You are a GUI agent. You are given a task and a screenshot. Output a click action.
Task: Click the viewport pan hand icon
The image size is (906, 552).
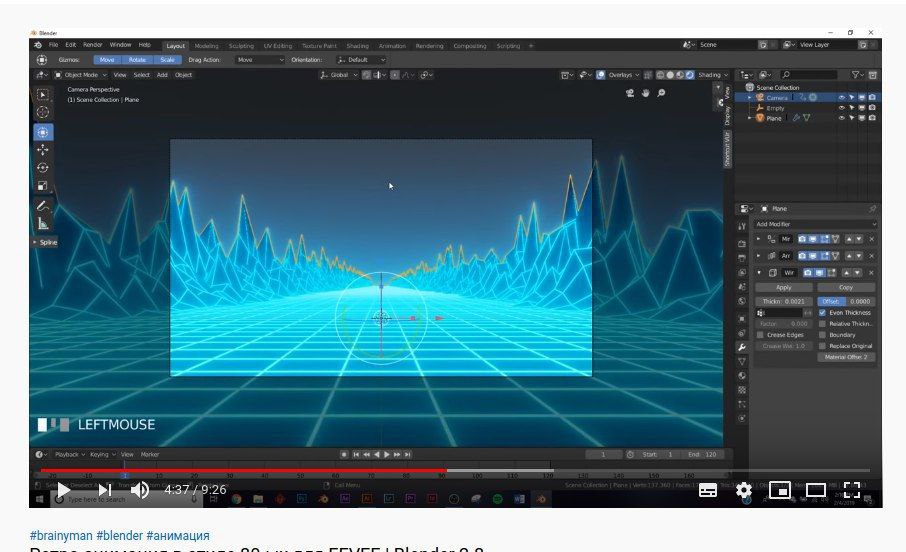pyautogui.click(x=645, y=93)
